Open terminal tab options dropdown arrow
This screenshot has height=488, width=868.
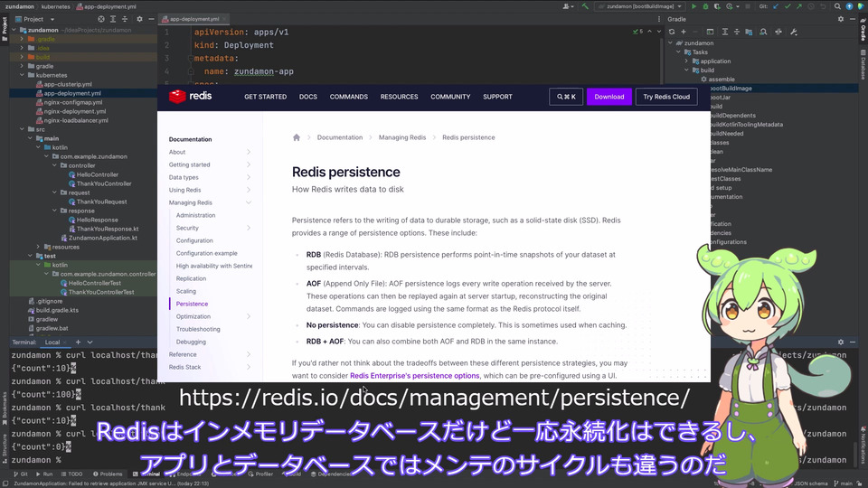click(90, 343)
